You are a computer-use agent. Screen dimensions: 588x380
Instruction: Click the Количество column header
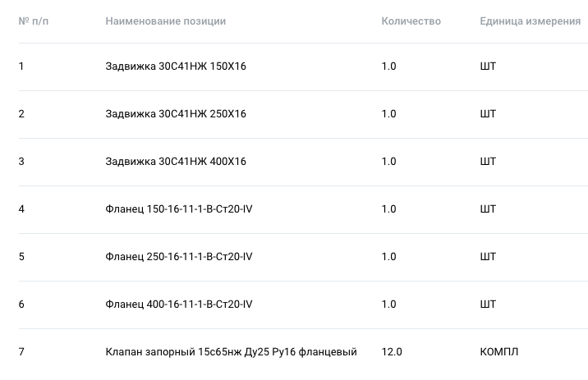point(411,21)
